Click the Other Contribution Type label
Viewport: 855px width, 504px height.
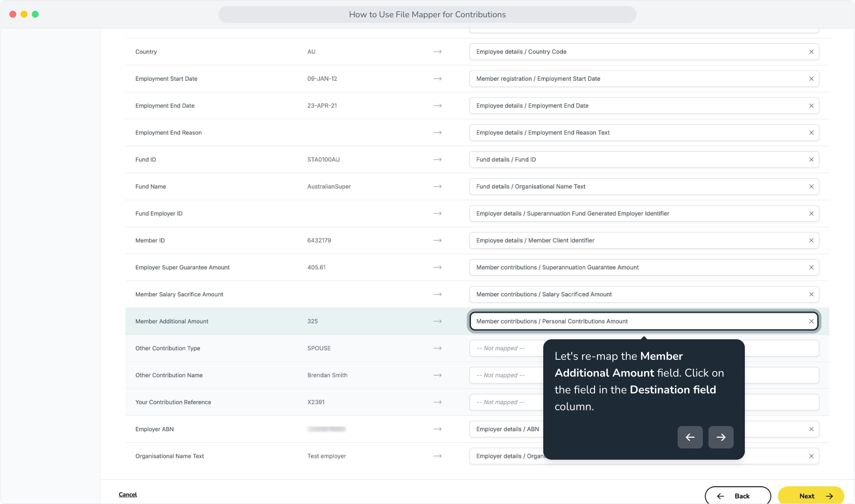(x=168, y=349)
